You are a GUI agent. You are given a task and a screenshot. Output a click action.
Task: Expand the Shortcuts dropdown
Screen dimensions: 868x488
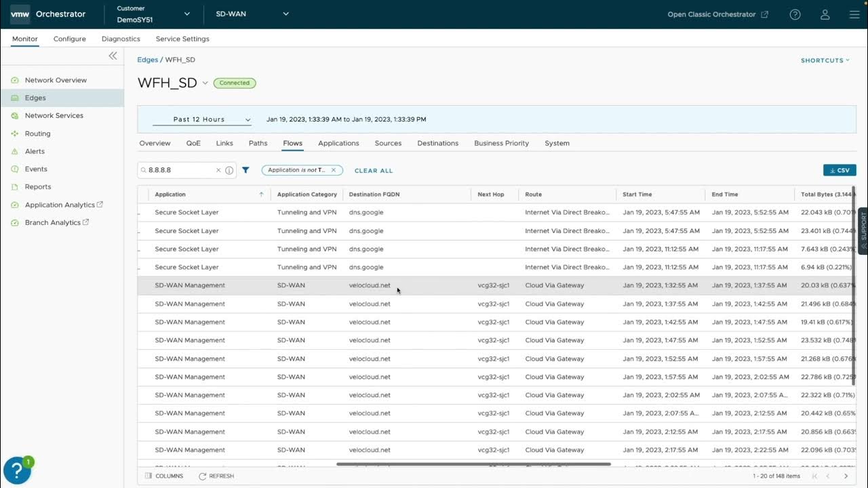(x=825, y=60)
